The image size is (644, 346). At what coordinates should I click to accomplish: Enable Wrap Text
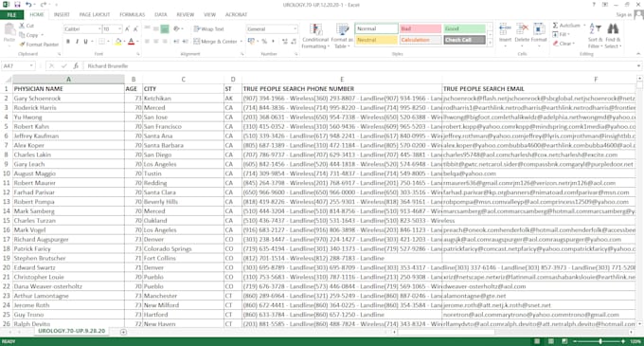pyautogui.click(x=208, y=29)
